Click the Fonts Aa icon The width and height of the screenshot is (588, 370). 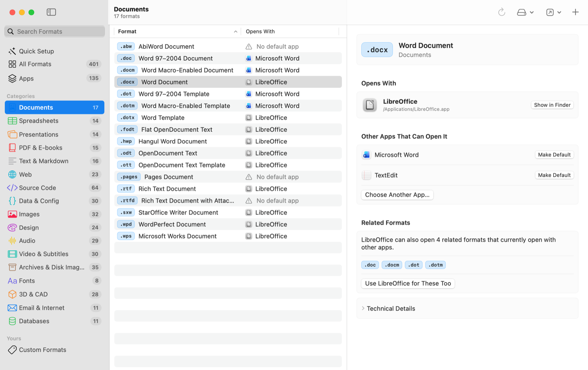(12, 281)
